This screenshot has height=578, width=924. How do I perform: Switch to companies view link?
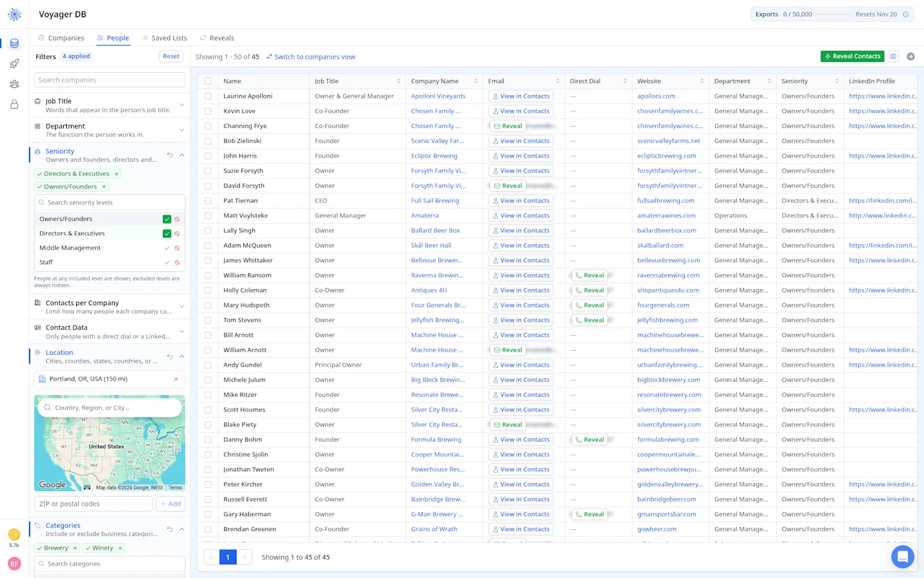(x=311, y=56)
